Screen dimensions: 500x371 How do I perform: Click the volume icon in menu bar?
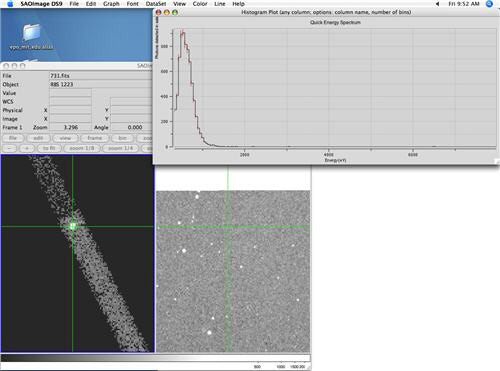[x=437, y=4]
